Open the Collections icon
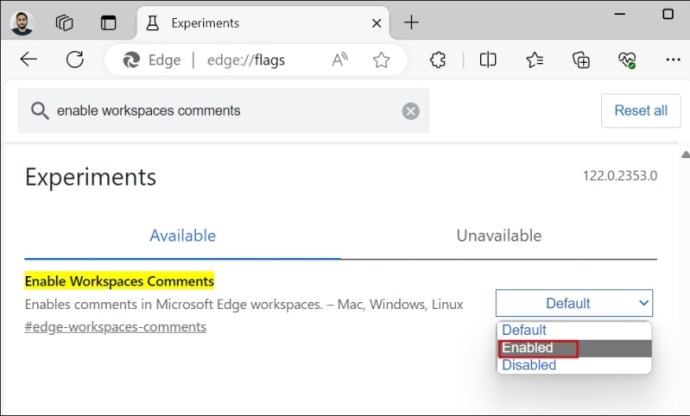The image size is (690, 416). tap(581, 60)
